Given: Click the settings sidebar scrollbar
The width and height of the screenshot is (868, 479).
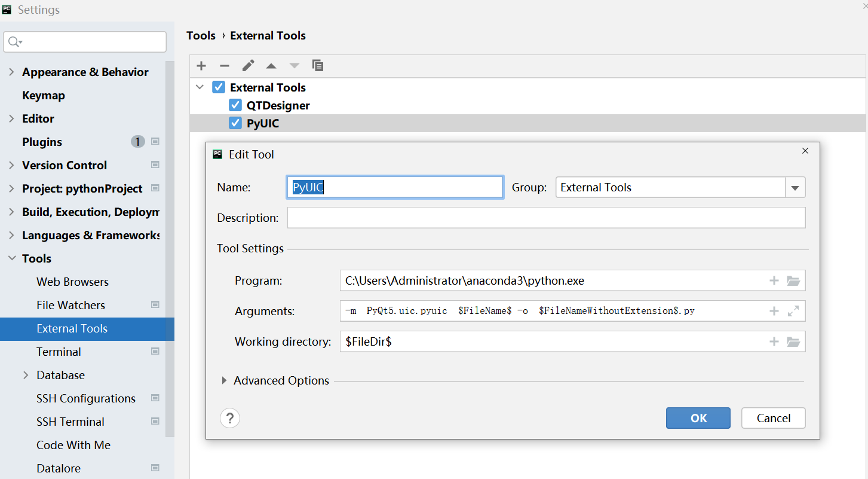Looking at the screenshot, I should (x=170, y=248).
